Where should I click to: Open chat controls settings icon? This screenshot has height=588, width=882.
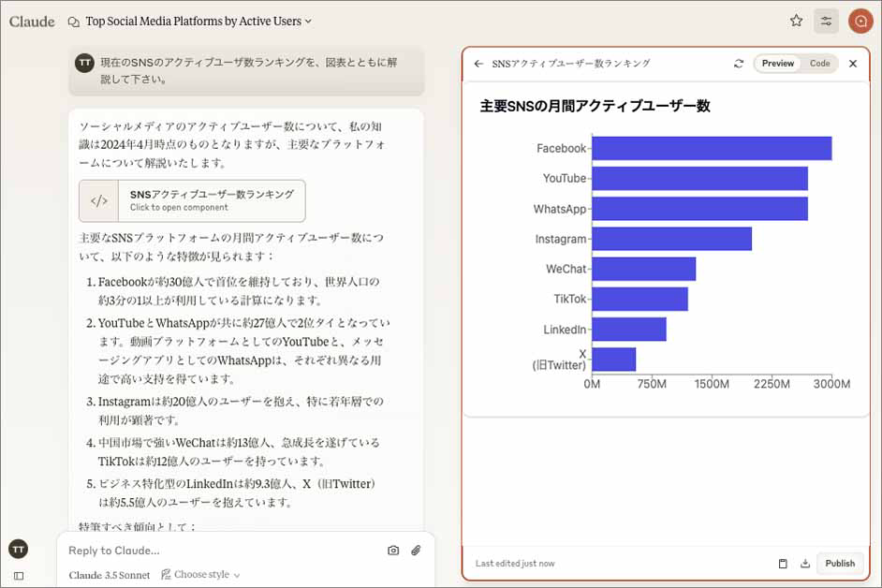pos(826,21)
